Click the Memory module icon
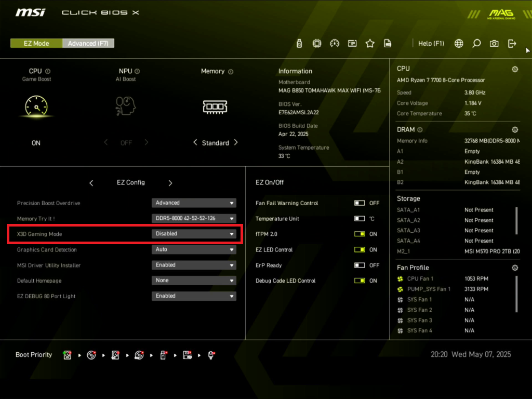The image size is (532, 399). (215, 107)
